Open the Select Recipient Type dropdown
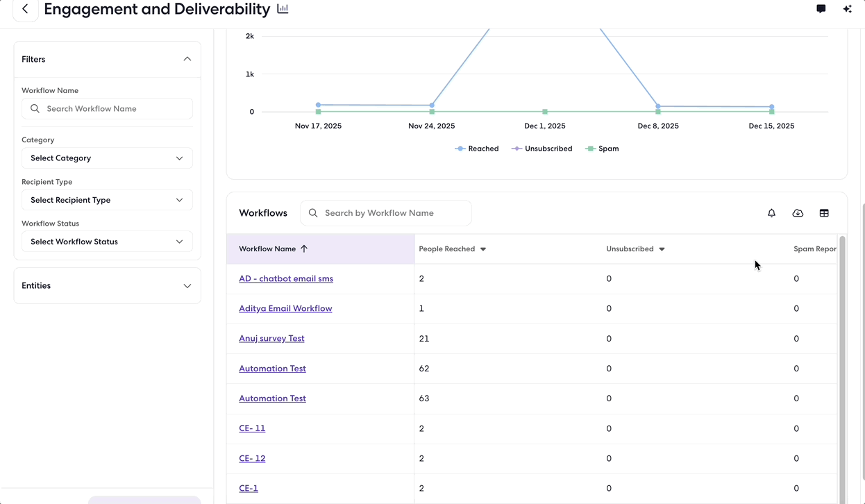Viewport: 865px width, 504px height. [107, 200]
